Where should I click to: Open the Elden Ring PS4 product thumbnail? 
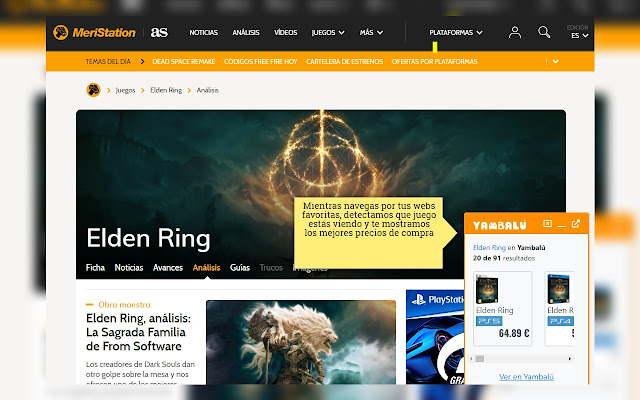(x=558, y=289)
